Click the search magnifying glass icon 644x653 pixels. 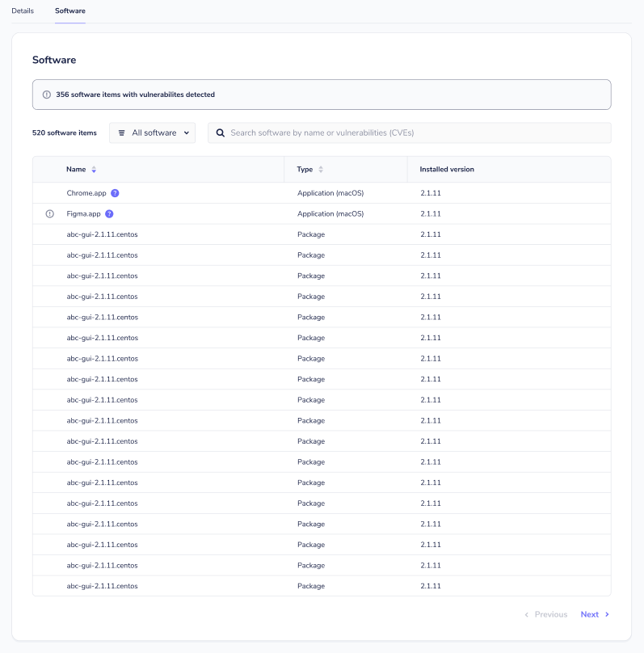click(220, 133)
